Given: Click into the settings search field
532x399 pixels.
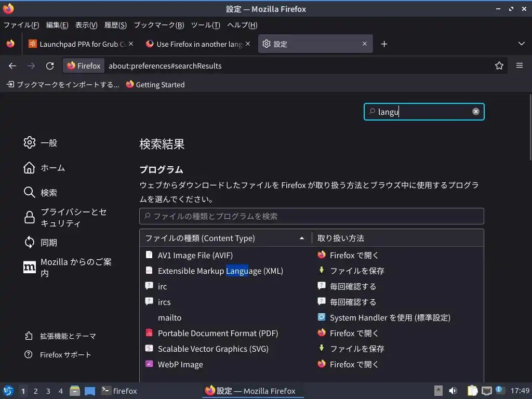Looking at the screenshot, I should point(424,112).
